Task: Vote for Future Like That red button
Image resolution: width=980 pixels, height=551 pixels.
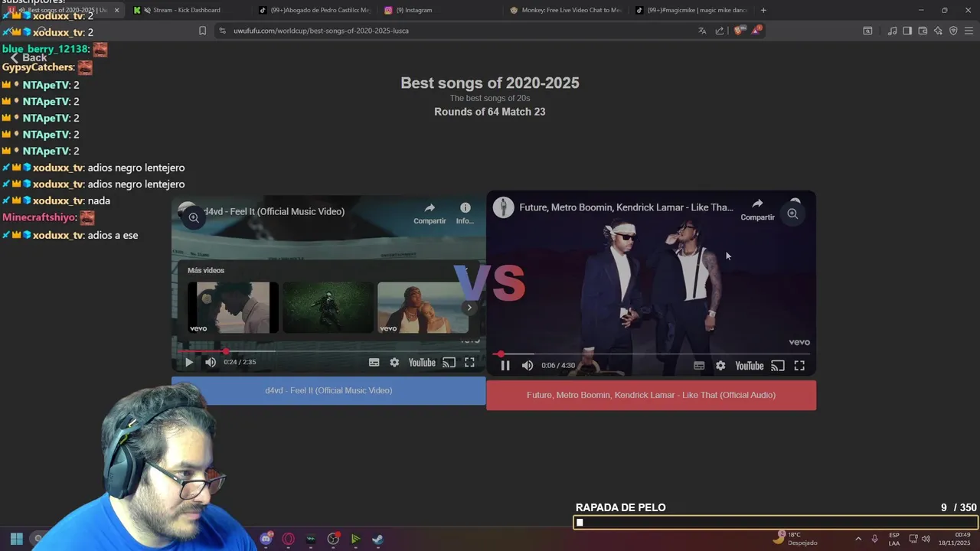Action: (651, 395)
